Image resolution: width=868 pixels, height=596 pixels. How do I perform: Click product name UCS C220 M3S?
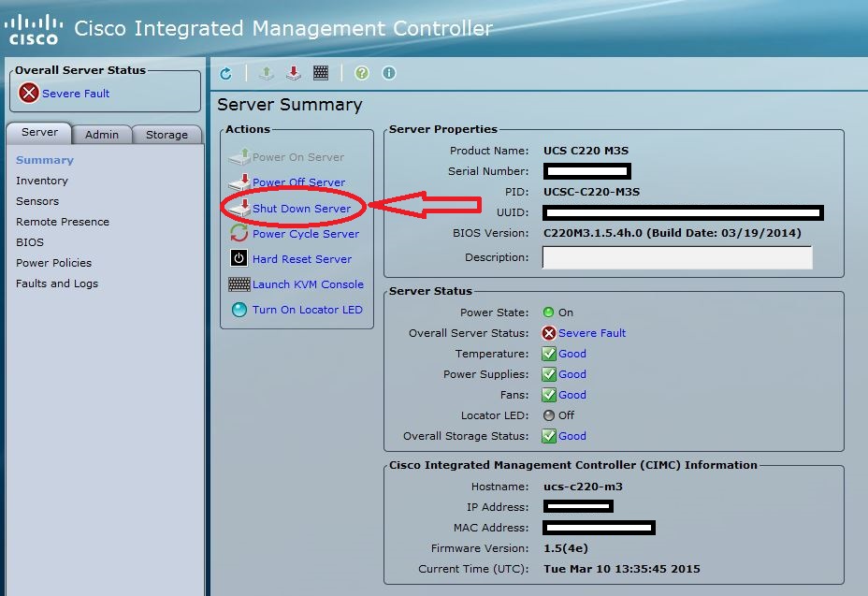click(x=586, y=151)
